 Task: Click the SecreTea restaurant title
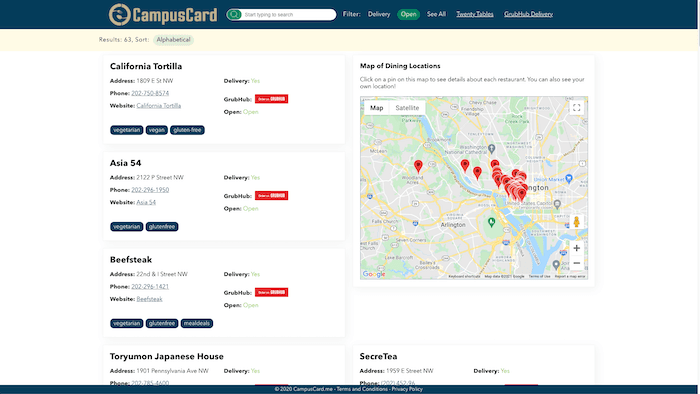379,357
